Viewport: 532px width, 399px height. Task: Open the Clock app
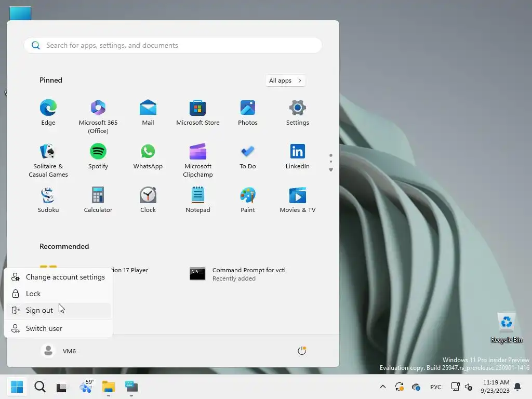pyautogui.click(x=148, y=200)
